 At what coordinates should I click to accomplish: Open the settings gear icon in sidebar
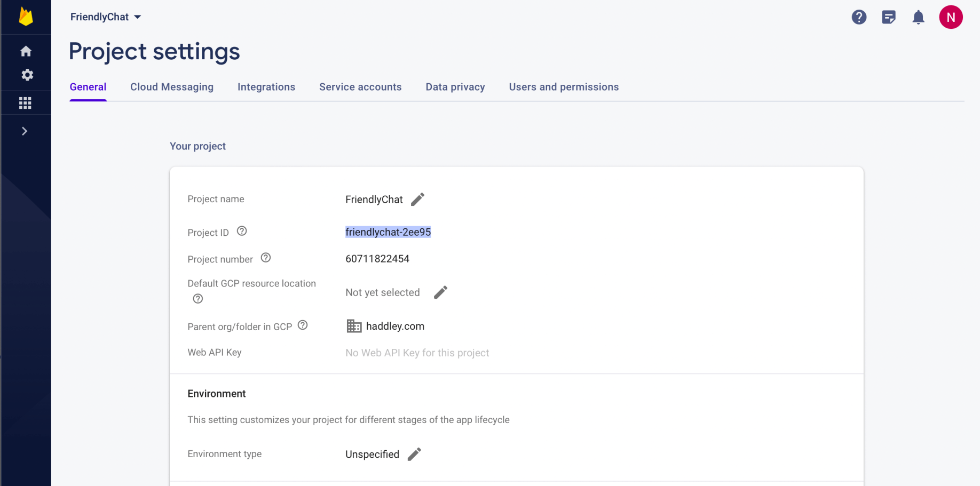click(27, 75)
